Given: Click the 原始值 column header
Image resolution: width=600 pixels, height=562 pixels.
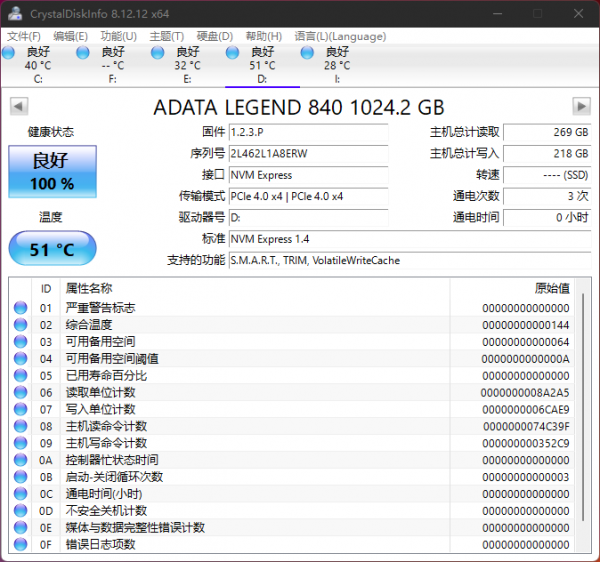Looking at the screenshot, I should pos(552,288).
